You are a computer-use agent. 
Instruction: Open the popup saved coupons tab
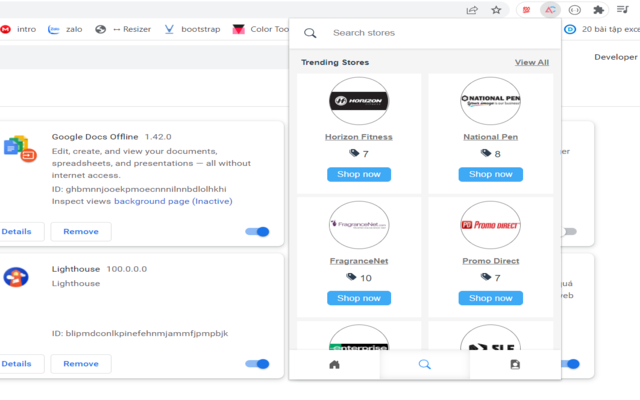click(x=515, y=364)
